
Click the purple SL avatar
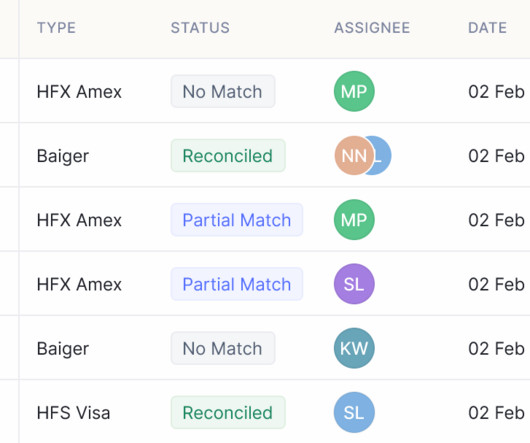tap(354, 284)
